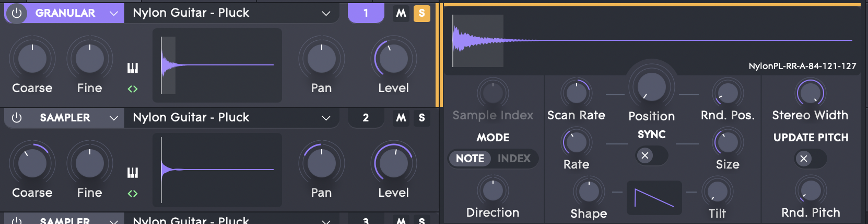The height and width of the screenshot is (224, 868).
Task: Enable the UPDATE PITCH toggle
Action: click(x=811, y=159)
